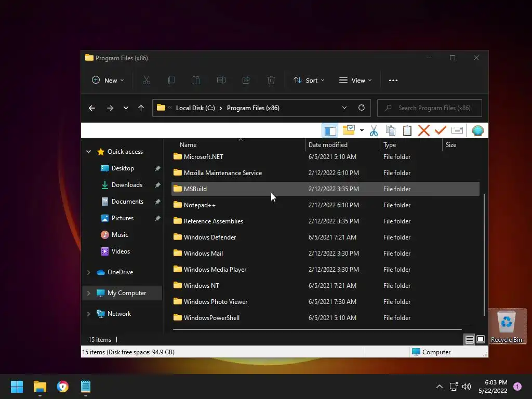Select the WindowsPowerShell folder
The width and height of the screenshot is (532, 399).
325,318
